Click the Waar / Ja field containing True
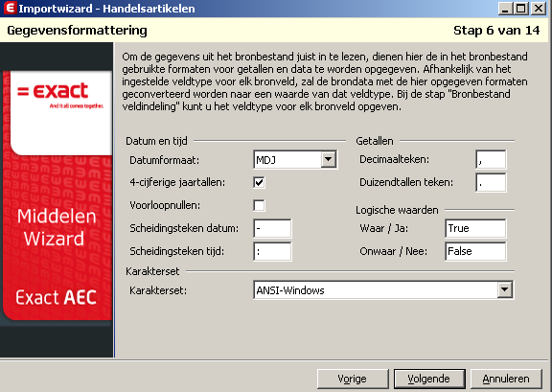The width and height of the screenshot is (552, 392). [475, 228]
